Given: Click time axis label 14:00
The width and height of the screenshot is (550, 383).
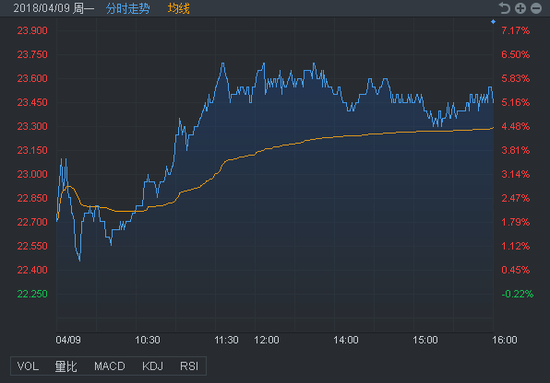Looking at the screenshot, I should coord(346,340).
